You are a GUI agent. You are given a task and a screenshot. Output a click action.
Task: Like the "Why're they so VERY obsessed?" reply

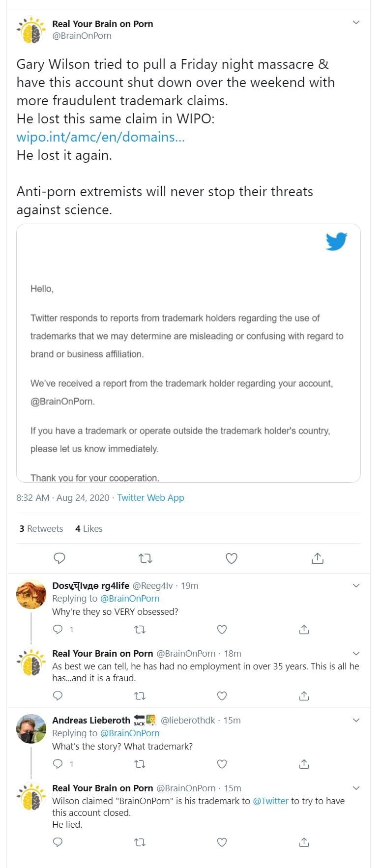(x=222, y=629)
